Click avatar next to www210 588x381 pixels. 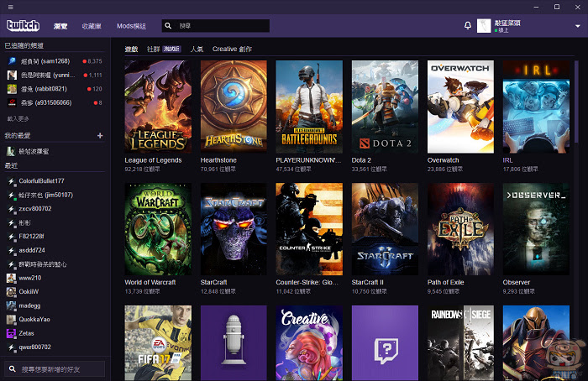pos(11,278)
